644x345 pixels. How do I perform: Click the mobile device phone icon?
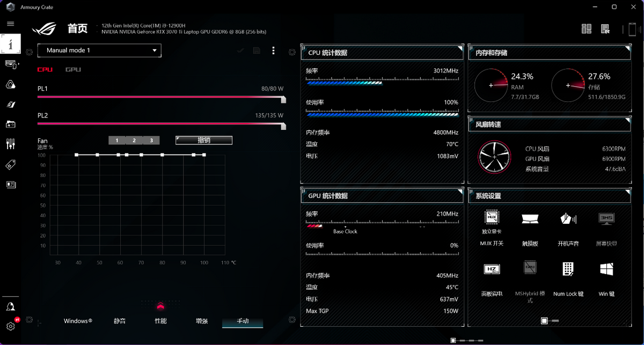pos(633,29)
